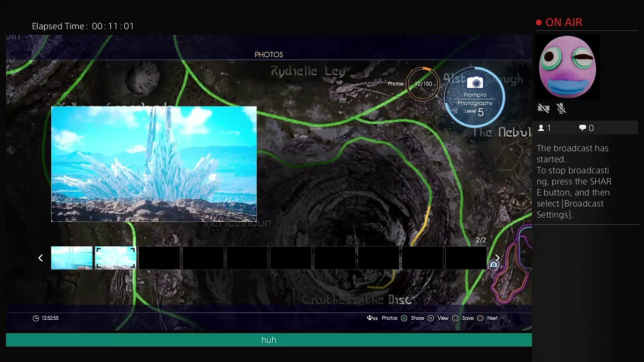Click the right arrow of the photo strip
The image size is (644, 362).
[x=497, y=258]
